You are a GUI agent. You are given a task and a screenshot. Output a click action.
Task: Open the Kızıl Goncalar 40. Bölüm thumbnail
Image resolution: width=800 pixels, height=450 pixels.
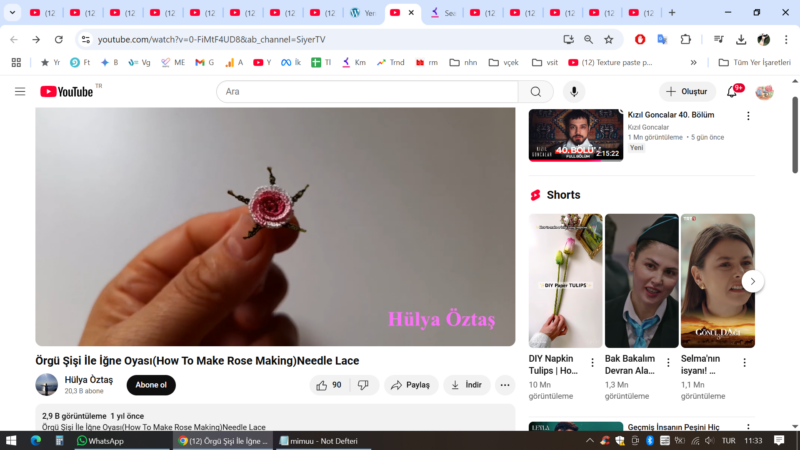click(x=575, y=135)
